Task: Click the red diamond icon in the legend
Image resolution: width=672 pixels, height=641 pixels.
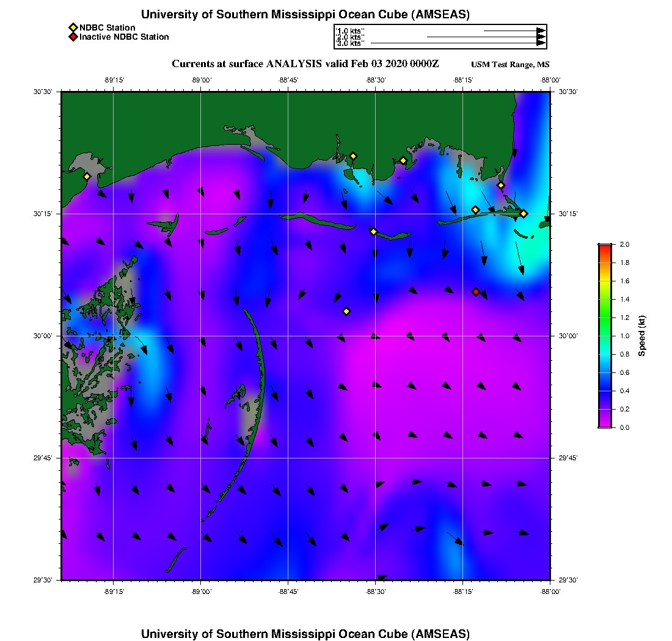Action: pyautogui.click(x=73, y=37)
